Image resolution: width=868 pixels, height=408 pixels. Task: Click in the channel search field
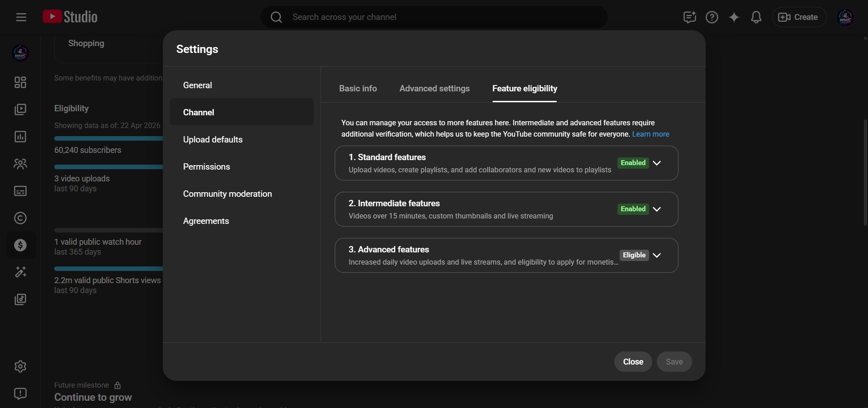tap(434, 17)
